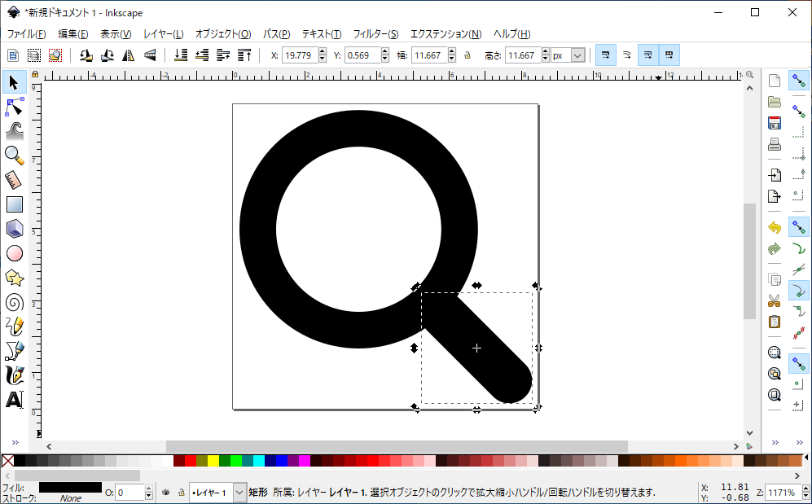812x504 pixels.
Task: Flip selection horizontally using toolbar icon
Action: click(x=129, y=55)
